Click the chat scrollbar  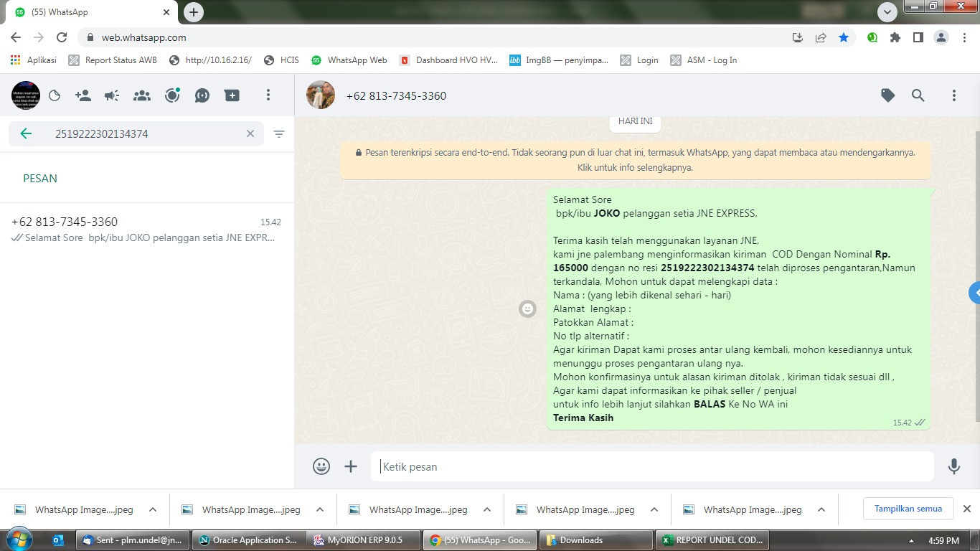click(x=977, y=276)
